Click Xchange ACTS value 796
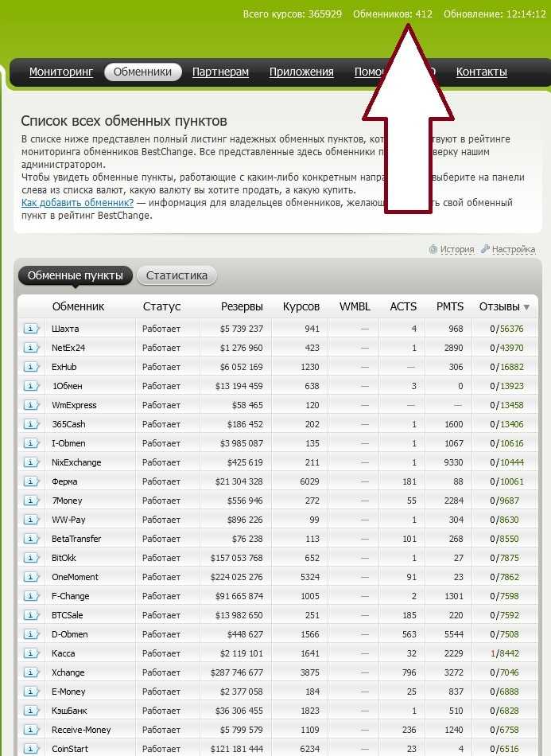The width and height of the screenshot is (551, 756). tap(409, 672)
